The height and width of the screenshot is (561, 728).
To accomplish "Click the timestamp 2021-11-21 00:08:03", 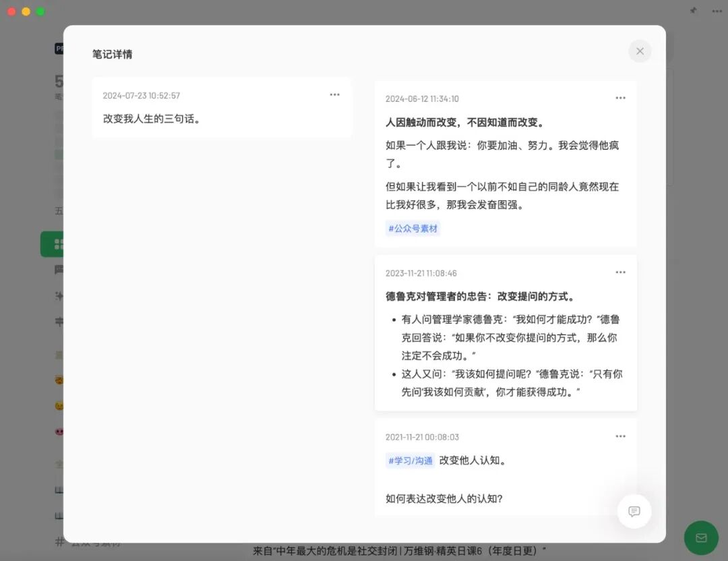I will coord(422,437).
